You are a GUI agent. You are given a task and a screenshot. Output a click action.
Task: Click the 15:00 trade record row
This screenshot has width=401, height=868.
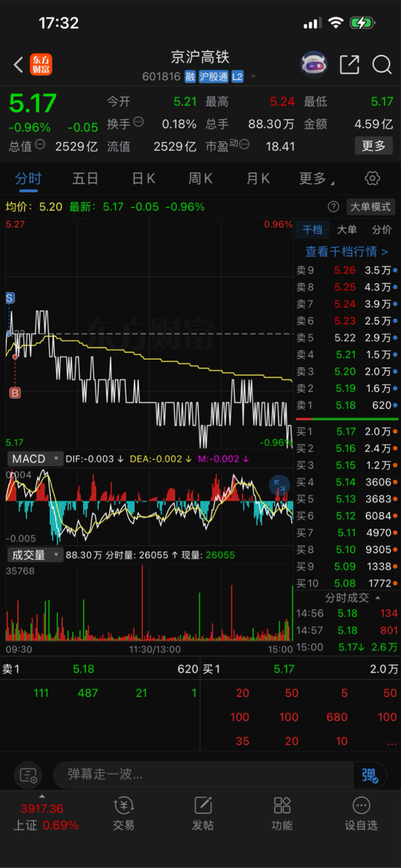pyautogui.click(x=347, y=647)
